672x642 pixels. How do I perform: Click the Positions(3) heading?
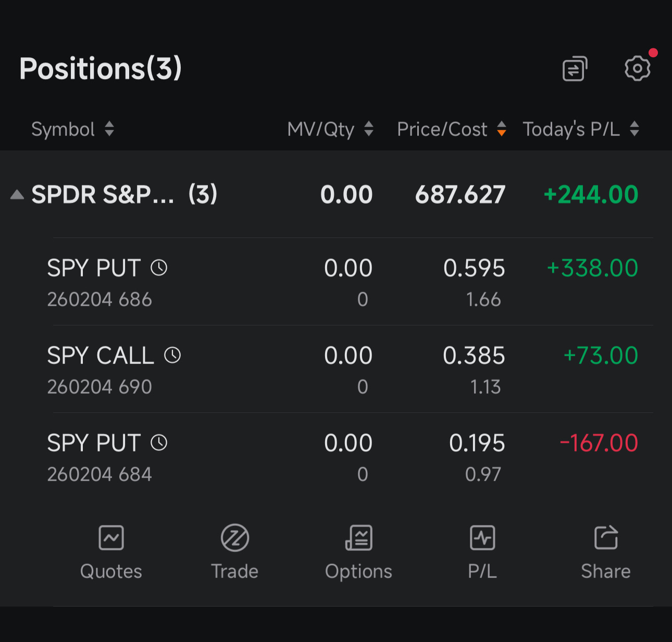click(x=101, y=68)
